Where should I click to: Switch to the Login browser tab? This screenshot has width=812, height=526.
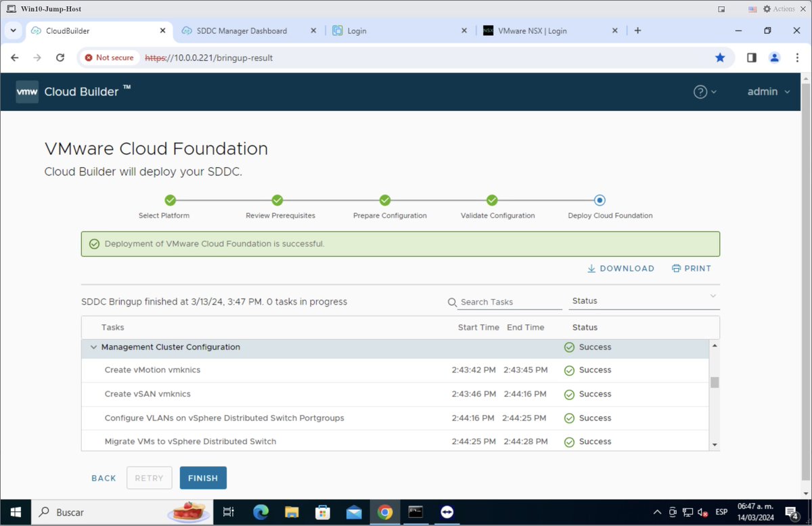[399, 30]
